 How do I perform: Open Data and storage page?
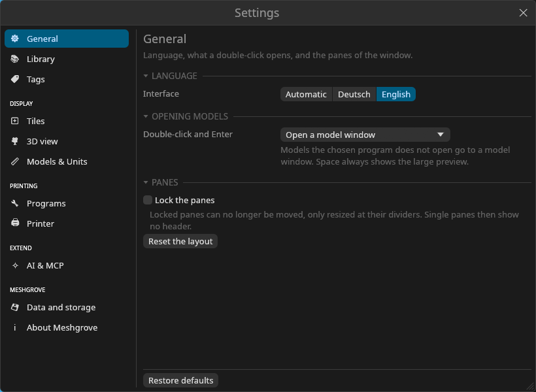67,307
